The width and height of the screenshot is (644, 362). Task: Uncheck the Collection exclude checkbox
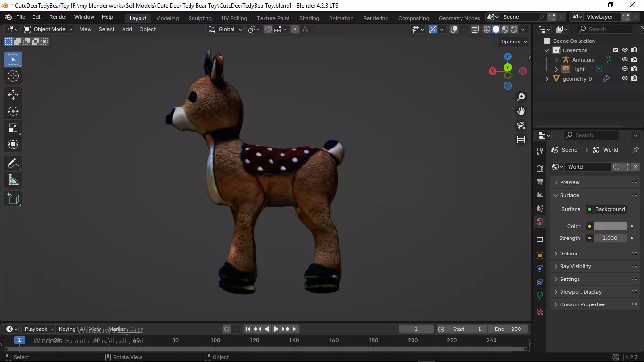[x=615, y=50]
